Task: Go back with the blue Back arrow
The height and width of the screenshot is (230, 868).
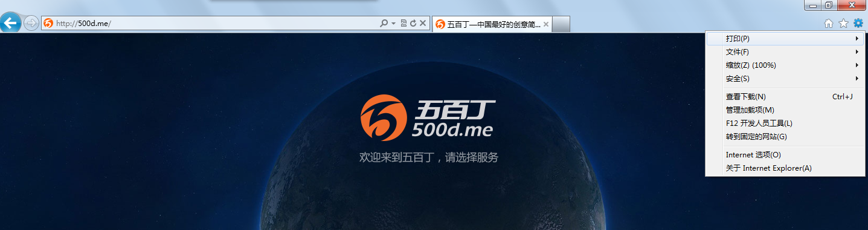Action: (x=10, y=24)
